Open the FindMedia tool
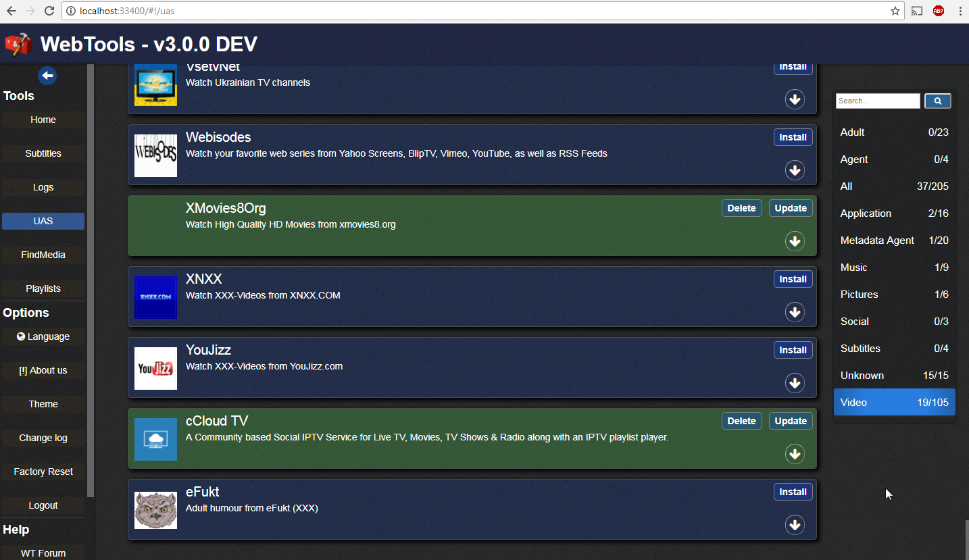This screenshot has height=560, width=969. (x=43, y=255)
